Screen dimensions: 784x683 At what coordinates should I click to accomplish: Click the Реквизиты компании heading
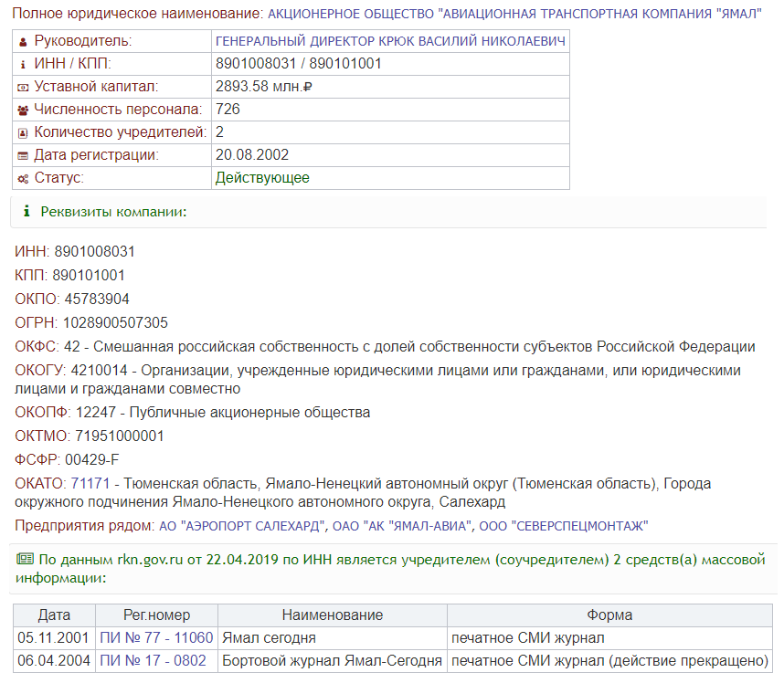(x=113, y=212)
